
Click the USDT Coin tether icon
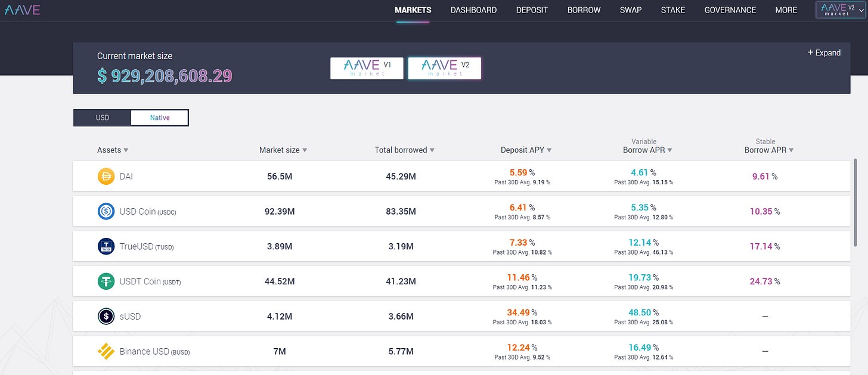click(x=106, y=281)
